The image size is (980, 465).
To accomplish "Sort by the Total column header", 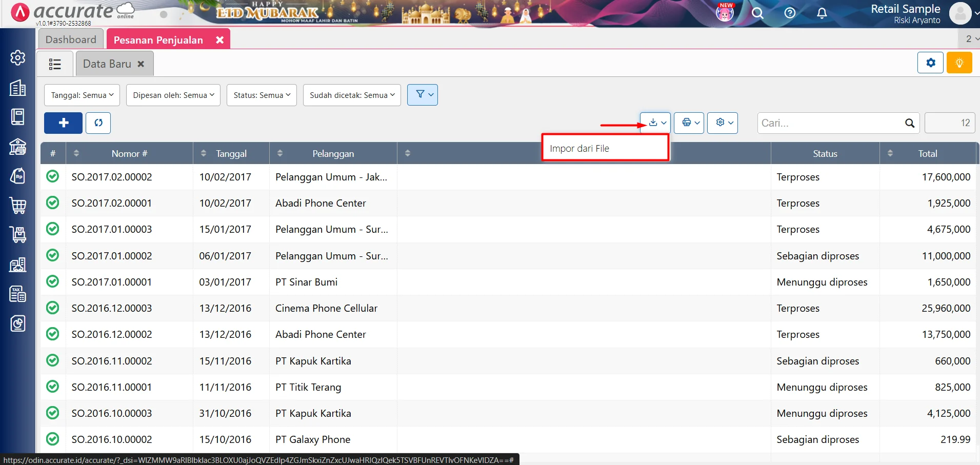I will (927, 153).
